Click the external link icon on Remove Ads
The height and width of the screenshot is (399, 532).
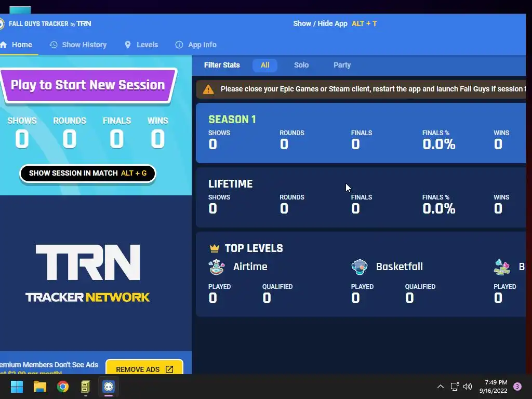click(x=169, y=369)
